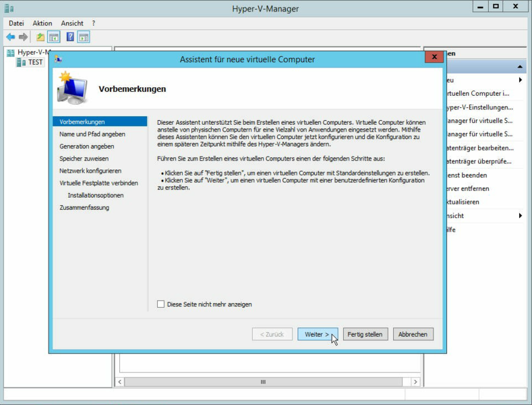Close the Hyper-V-Manager main window
This screenshot has width=532, height=405.
pyautogui.click(x=516, y=7)
